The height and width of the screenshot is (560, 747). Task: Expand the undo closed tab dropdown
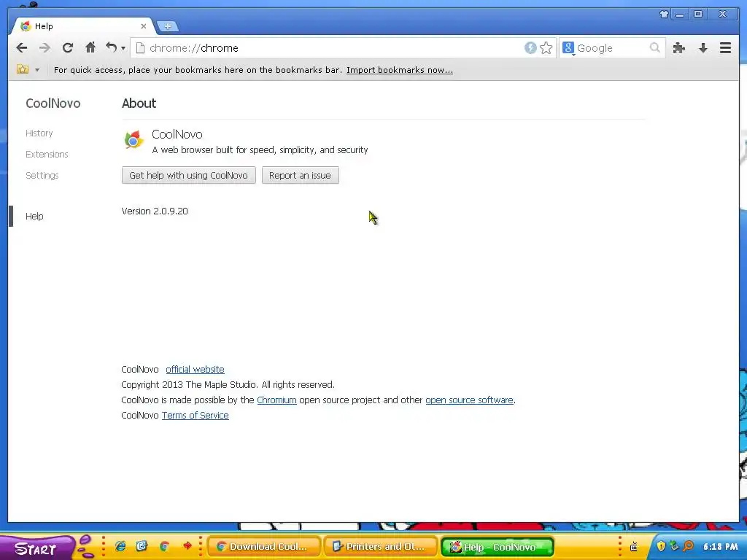click(123, 48)
